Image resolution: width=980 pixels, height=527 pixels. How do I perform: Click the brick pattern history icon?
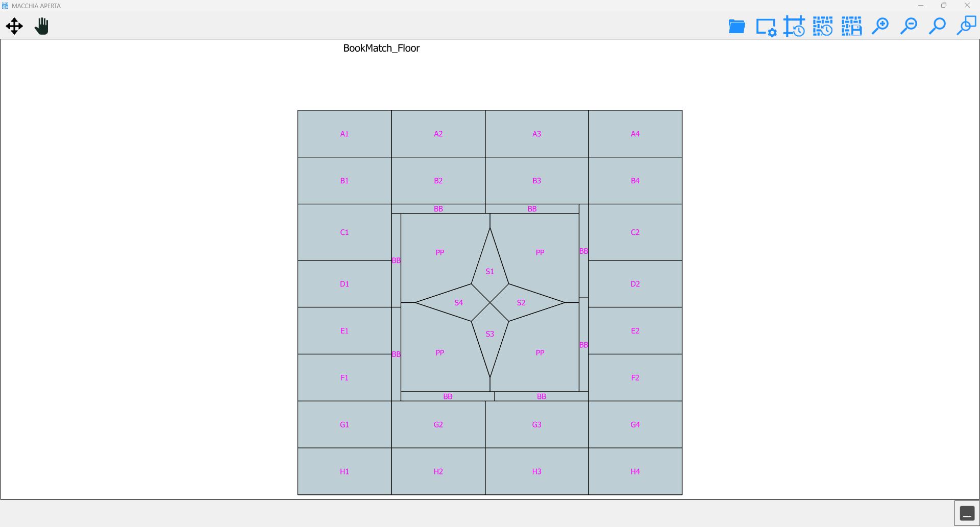[x=823, y=26]
